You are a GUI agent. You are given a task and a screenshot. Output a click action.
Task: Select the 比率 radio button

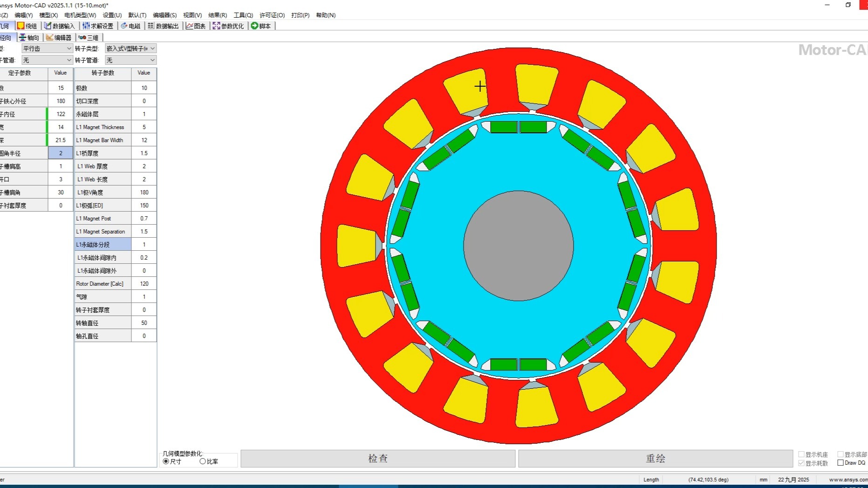[203, 461]
